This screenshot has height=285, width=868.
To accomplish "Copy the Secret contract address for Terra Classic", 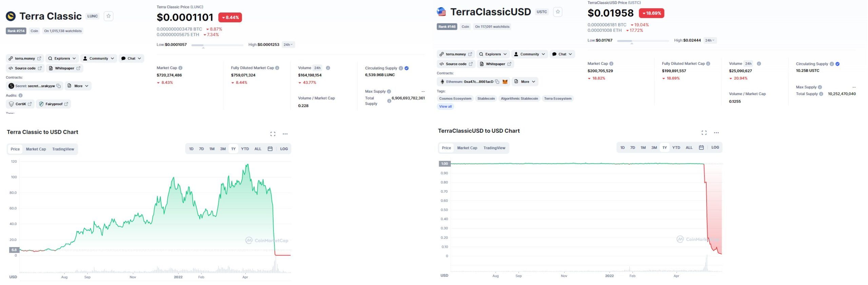I will [x=59, y=86].
